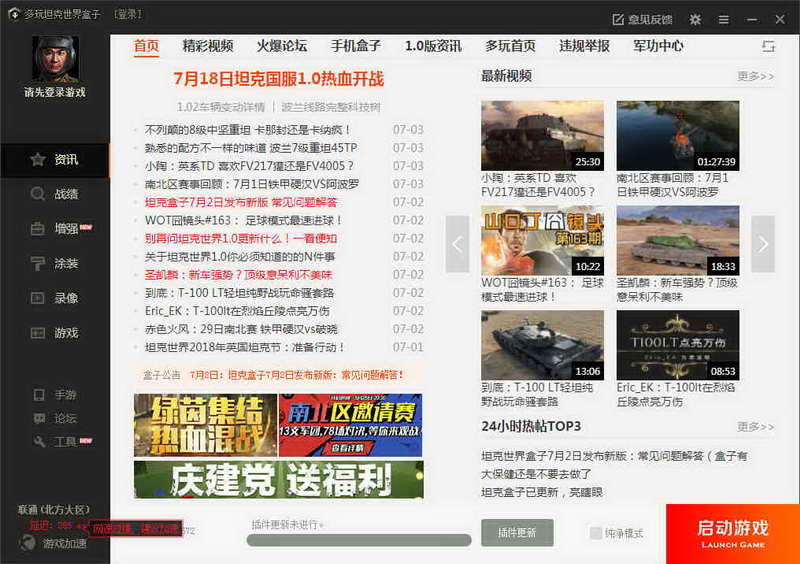Open red news list item 坦克盒子7月2日发布新版
Screen dimensions: 800x564
click(x=241, y=203)
